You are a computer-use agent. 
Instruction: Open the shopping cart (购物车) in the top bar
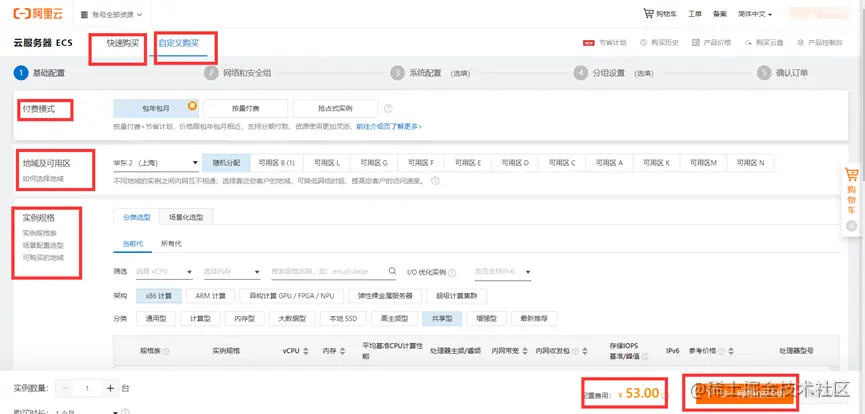[x=660, y=14]
